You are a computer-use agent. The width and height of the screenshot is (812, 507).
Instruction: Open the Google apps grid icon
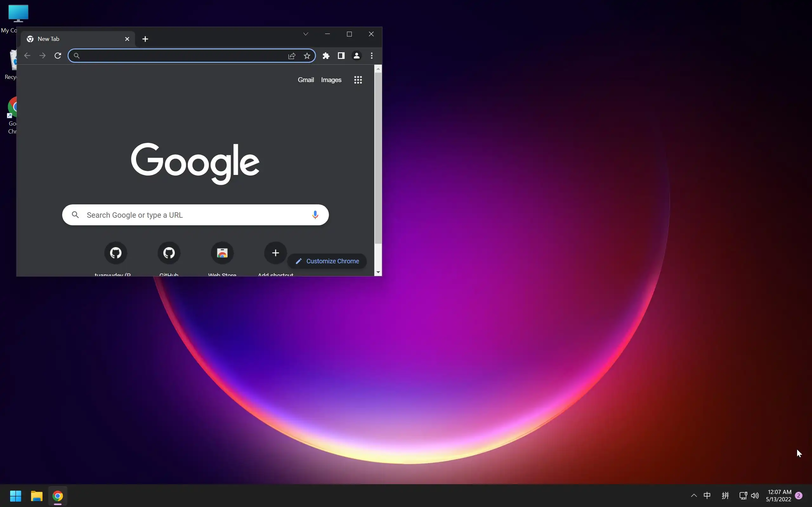tap(358, 80)
